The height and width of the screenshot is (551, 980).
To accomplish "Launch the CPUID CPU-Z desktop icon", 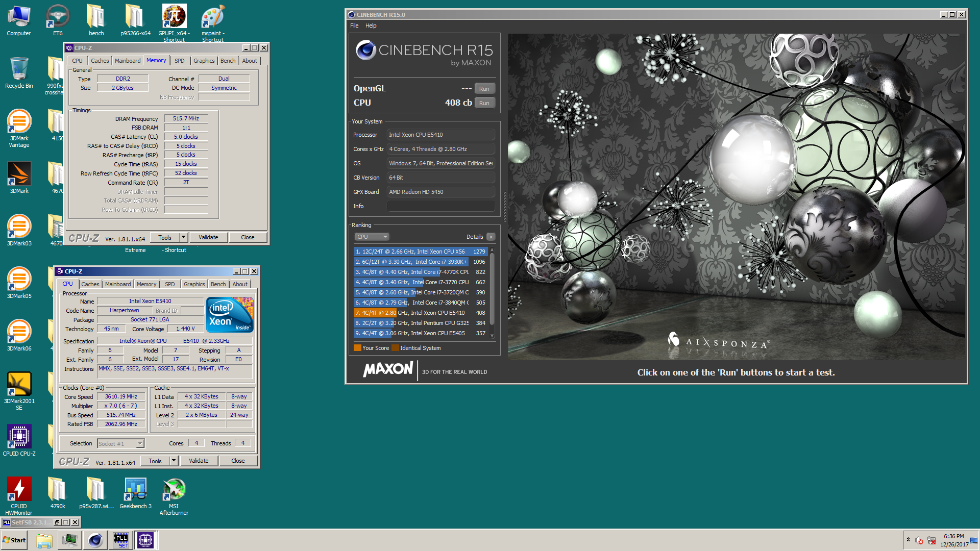I will coord(19,440).
